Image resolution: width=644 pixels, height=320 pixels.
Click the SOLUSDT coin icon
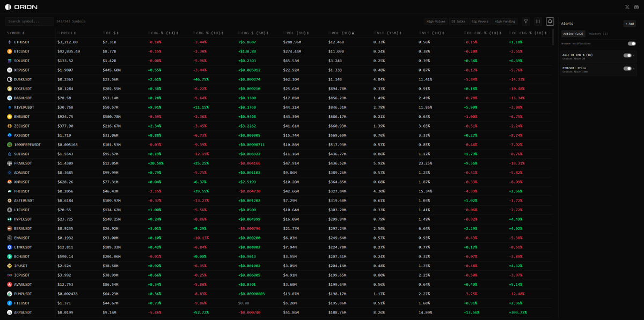tap(10, 61)
